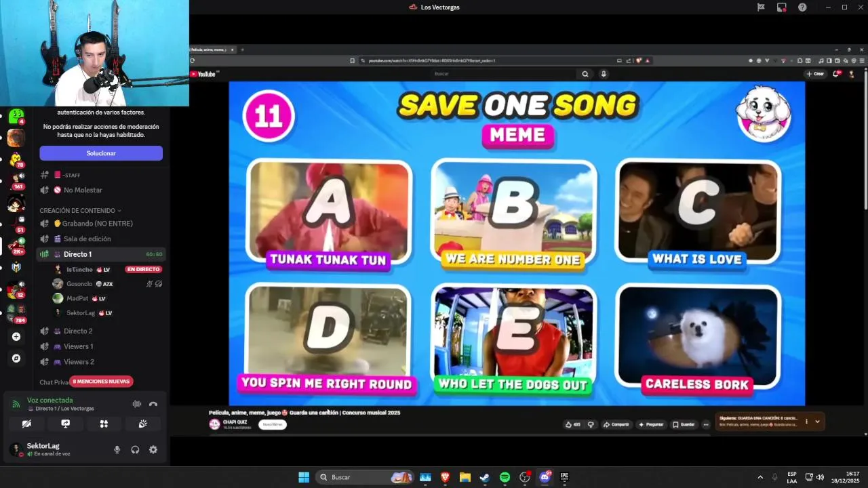Image resolution: width=868 pixels, height=488 pixels.
Task: Click the Compartir share button
Action: [616, 424]
